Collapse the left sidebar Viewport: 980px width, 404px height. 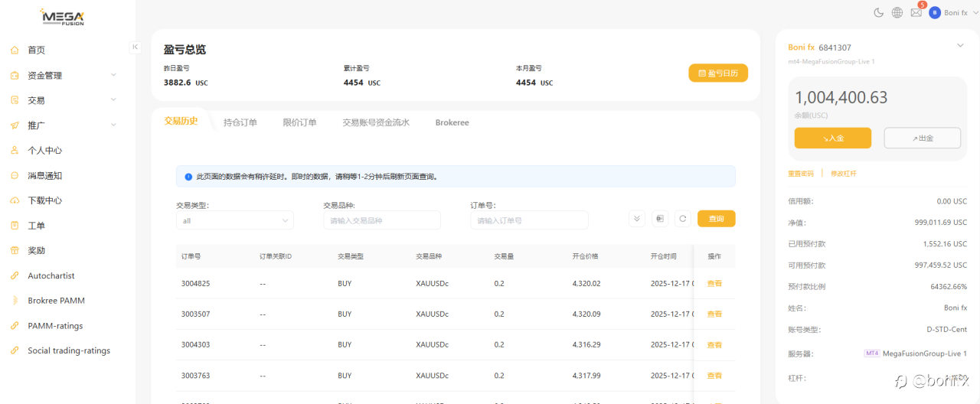(136, 47)
